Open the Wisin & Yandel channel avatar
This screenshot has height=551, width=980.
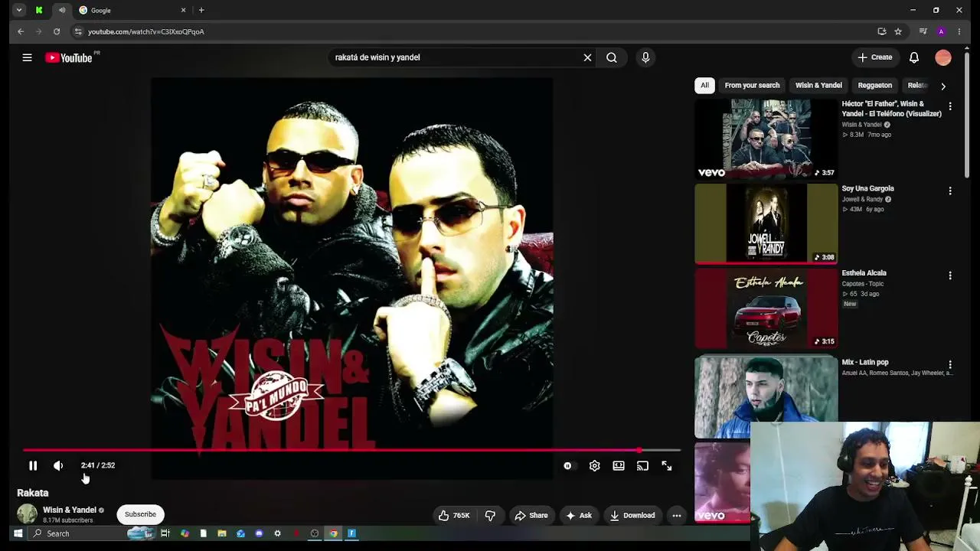point(27,514)
